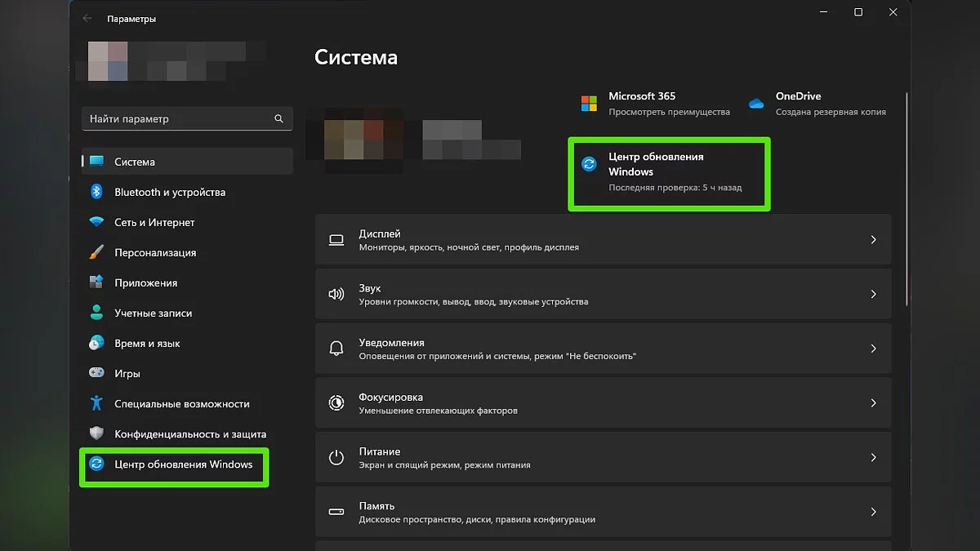This screenshot has height=551, width=980.
Task: Open Конфиденциальность и защита section
Action: click(189, 433)
